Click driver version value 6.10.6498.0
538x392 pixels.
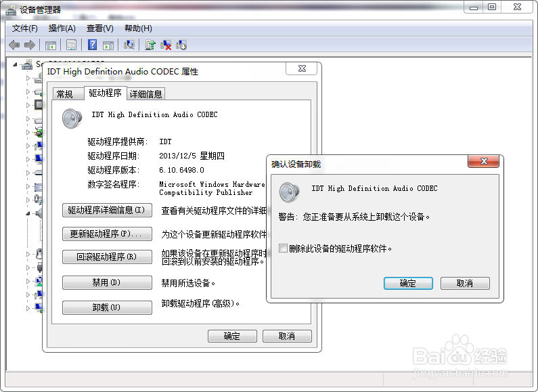coord(181,170)
